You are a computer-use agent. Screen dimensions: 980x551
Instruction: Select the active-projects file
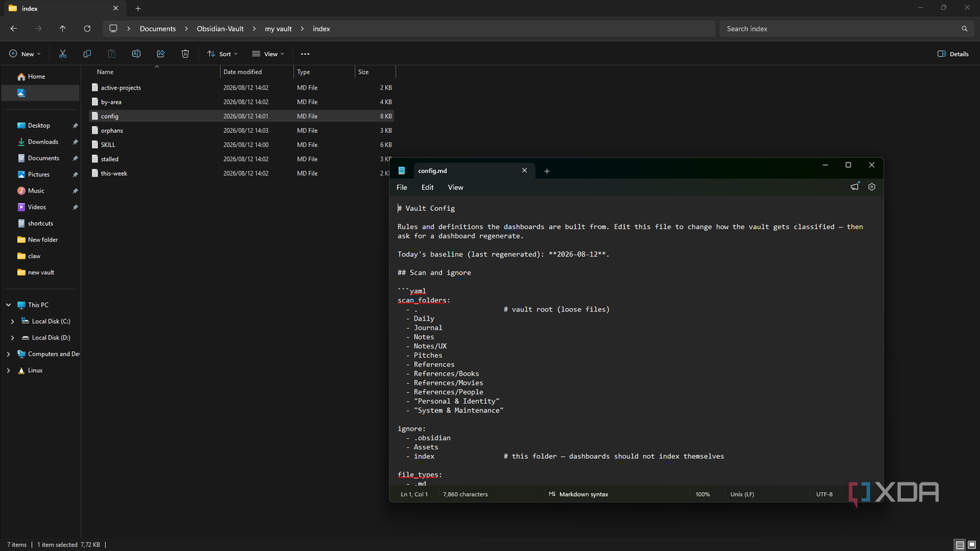pyautogui.click(x=242, y=87)
